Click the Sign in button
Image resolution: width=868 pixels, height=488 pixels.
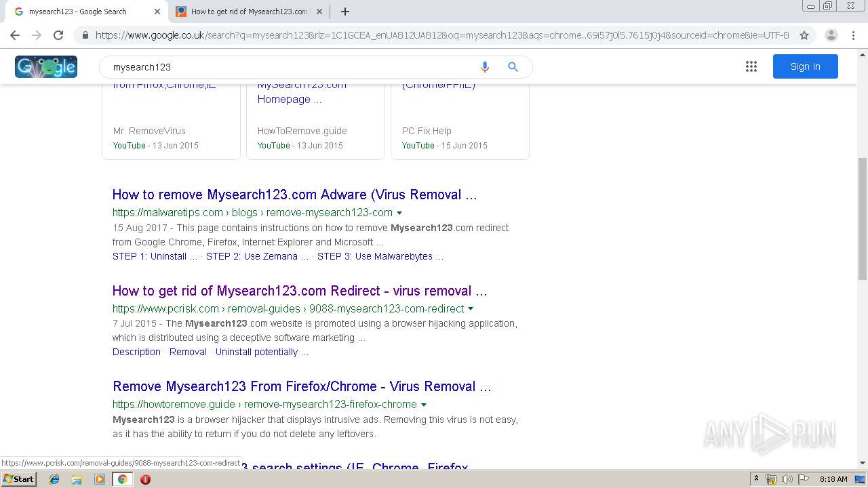[805, 66]
